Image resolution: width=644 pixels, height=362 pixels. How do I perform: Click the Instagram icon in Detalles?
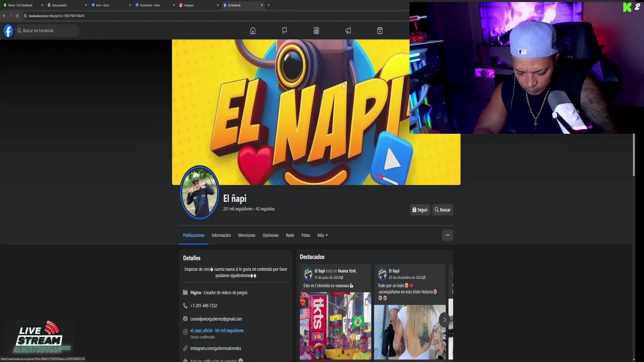point(185,332)
